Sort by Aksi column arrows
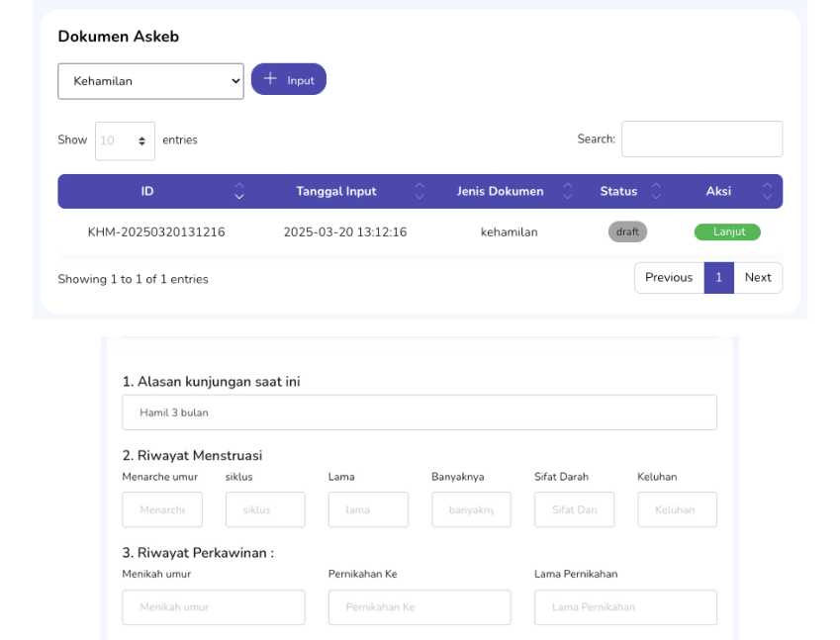This screenshot has height=640, width=840. (x=768, y=192)
